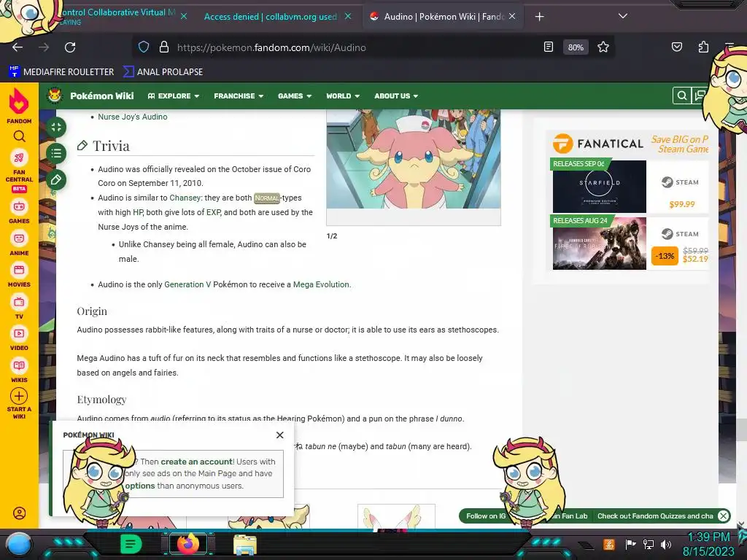The width and height of the screenshot is (747, 560).
Task: Click the create an account link
Action: pos(196,462)
